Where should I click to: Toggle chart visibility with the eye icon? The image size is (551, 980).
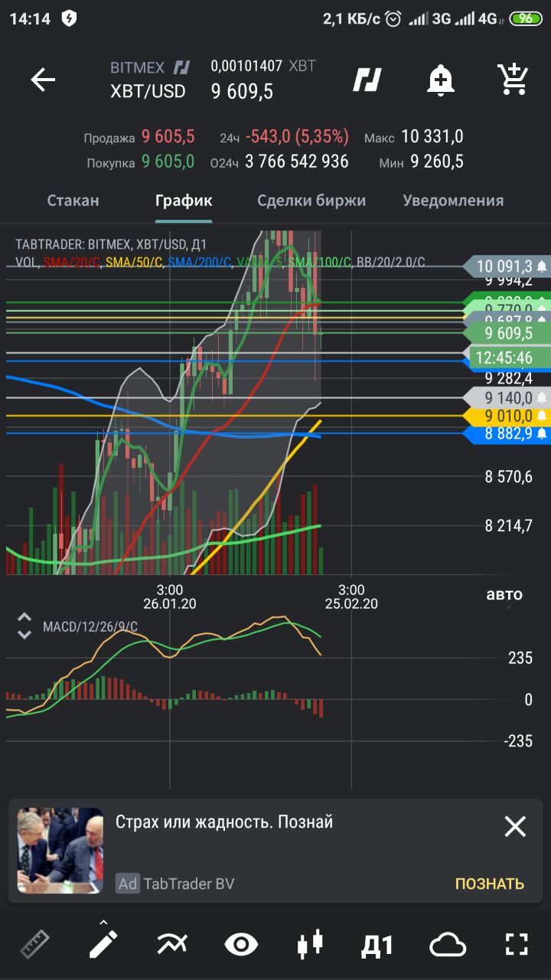[x=241, y=944]
